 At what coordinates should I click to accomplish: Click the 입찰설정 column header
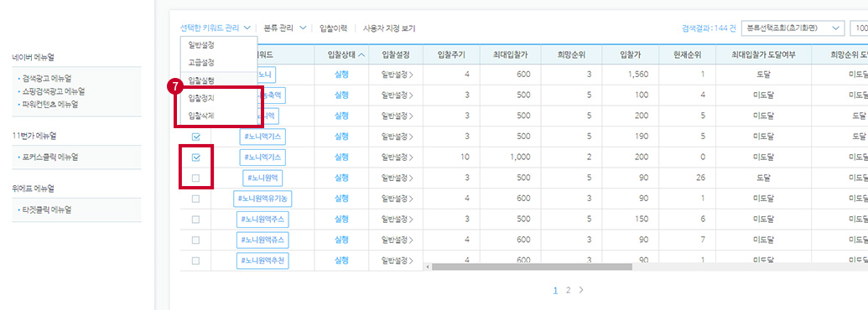(395, 54)
